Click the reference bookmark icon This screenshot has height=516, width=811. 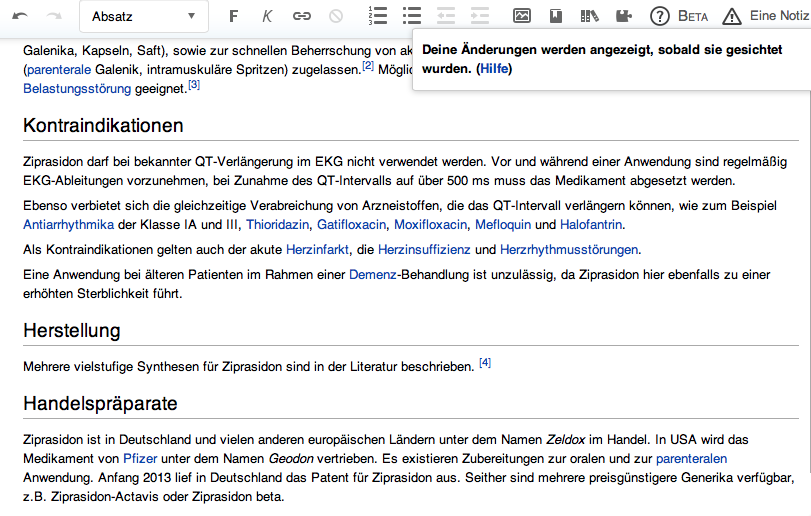[x=556, y=17]
